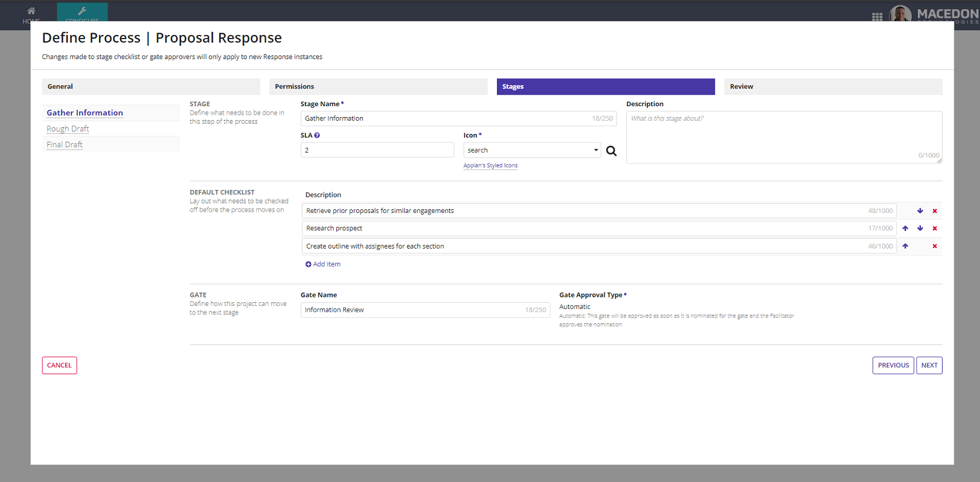Select the Rough Draft stage
The width and height of the screenshot is (980, 482).
coord(68,129)
